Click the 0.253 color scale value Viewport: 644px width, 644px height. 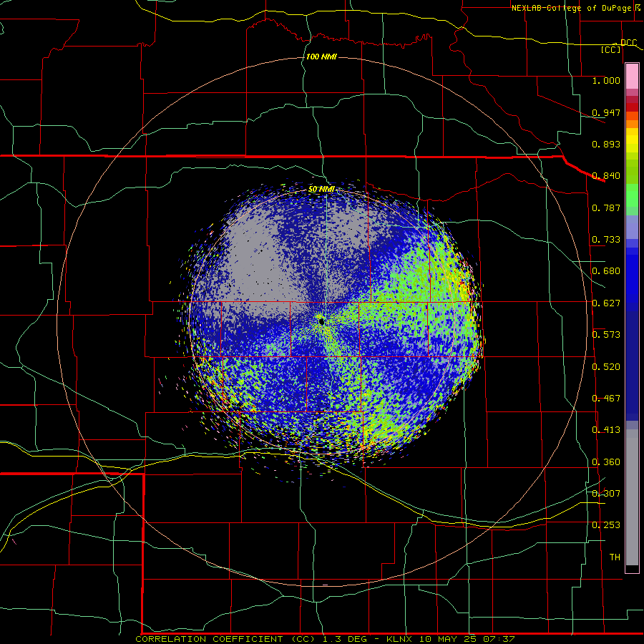[606, 525]
